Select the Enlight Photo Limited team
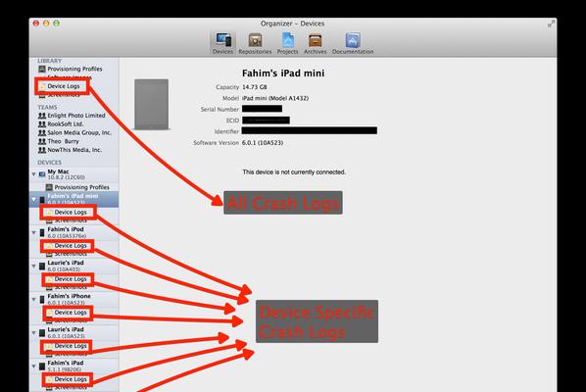The image size is (586, 392). point(72,116)
